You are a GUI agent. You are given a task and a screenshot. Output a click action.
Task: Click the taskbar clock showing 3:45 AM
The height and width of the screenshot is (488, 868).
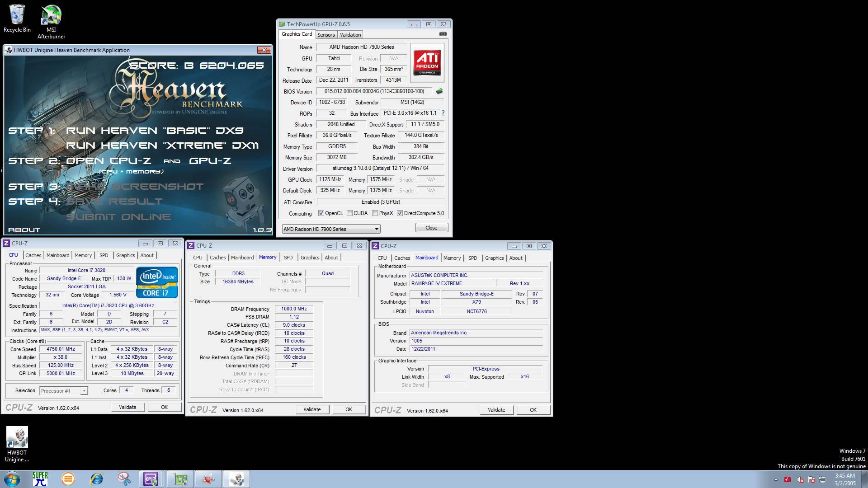[x=844, y=479]
